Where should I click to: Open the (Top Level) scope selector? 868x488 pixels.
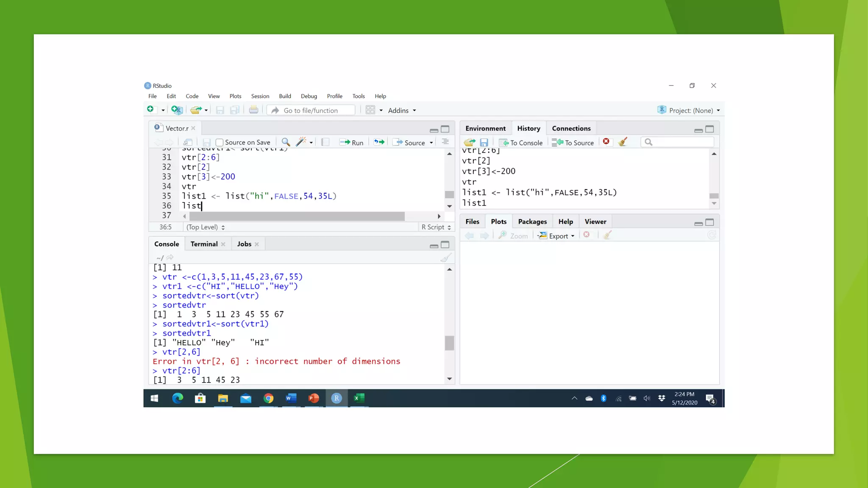pyautogui.click(x=206, y=227)
